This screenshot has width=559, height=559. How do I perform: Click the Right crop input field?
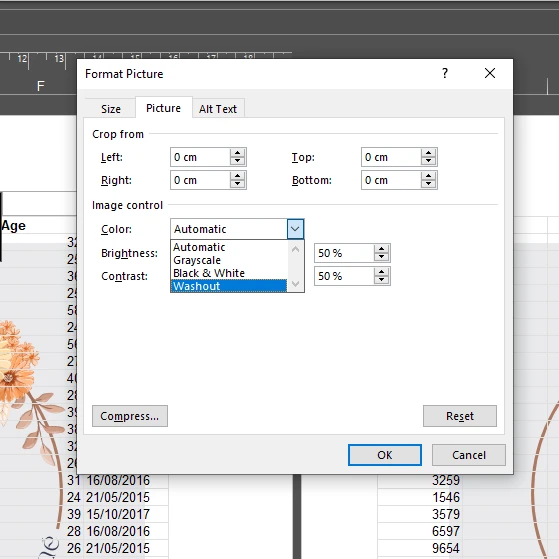pyautogui.click(x=200, y=180)
